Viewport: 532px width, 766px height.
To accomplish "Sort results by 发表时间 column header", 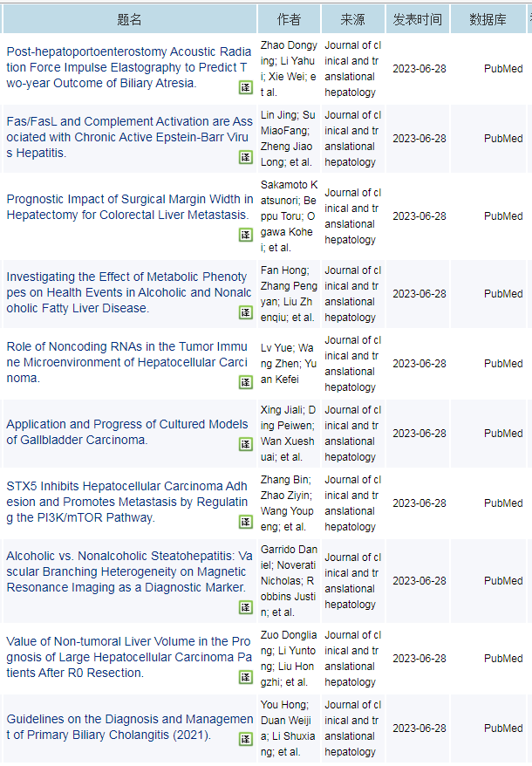I will coord(417,19).
